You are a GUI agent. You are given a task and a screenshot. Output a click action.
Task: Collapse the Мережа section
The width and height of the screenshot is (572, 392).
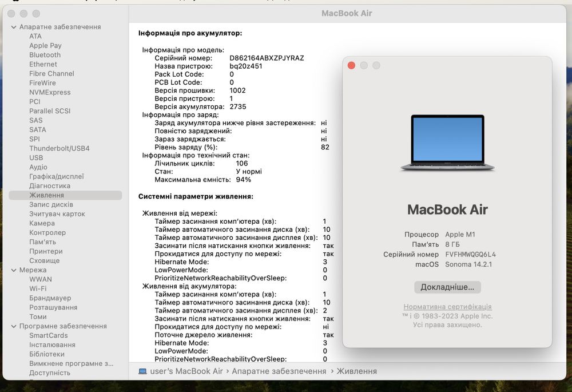[14, 270]
